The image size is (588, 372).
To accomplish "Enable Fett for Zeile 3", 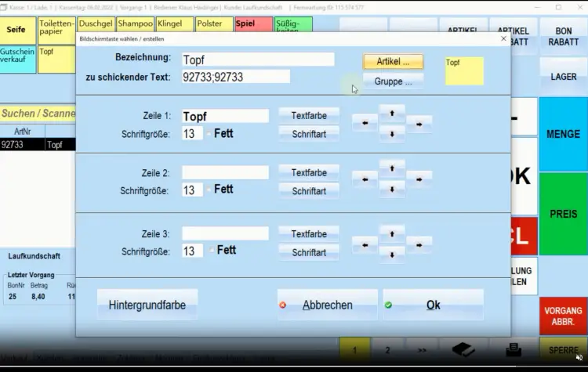I will point(212,250).
